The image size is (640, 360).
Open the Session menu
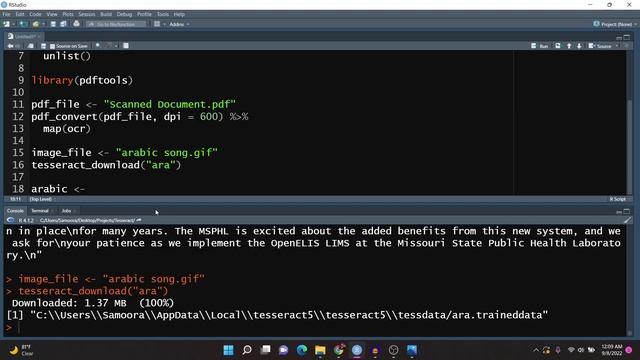(87, 14)
